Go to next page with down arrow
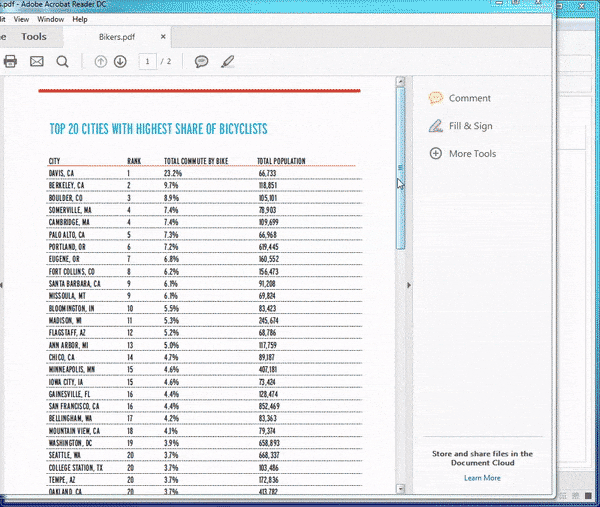Screen dimensions: 600x507 (120, 62)
